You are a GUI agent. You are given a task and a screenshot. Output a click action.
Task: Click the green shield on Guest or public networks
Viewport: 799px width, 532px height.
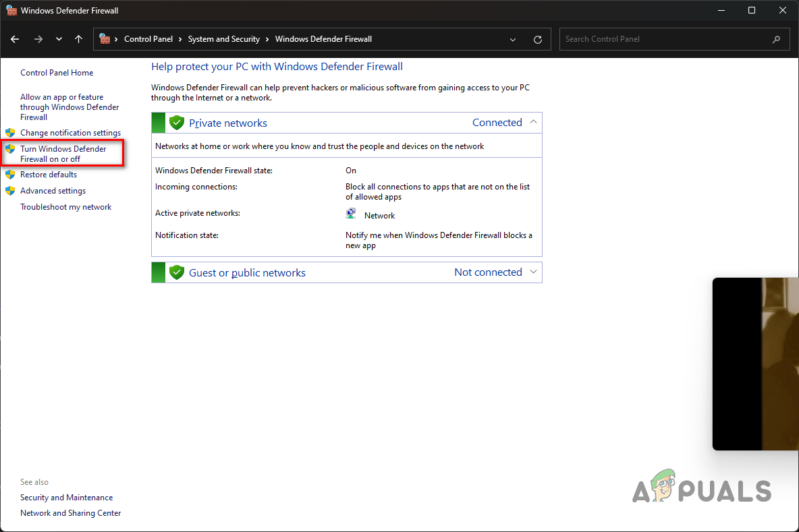coord(176,272)
